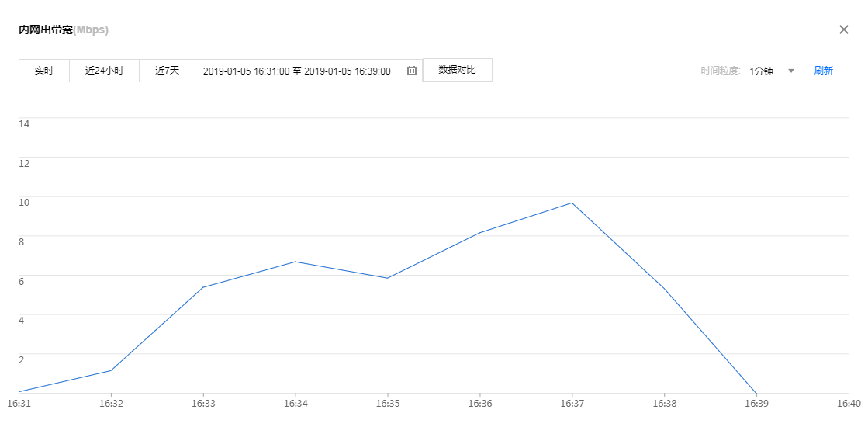Click the 16:40 x-axis label

click(x=848, y=404)
